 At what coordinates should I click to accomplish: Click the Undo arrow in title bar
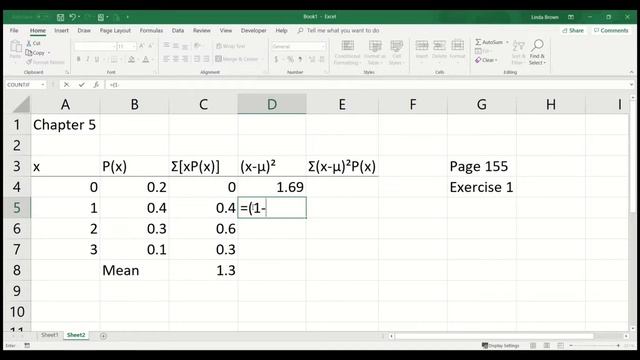[x=73, y=17]
